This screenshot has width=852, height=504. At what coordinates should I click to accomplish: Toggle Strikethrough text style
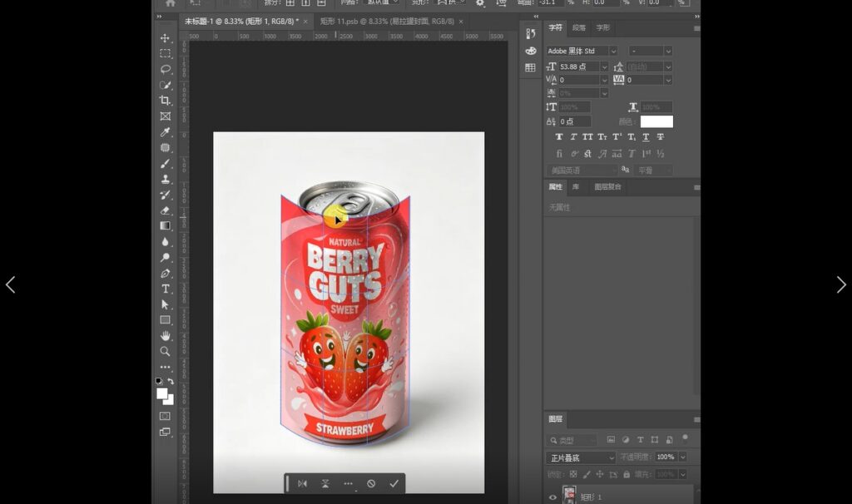(x=660, y=137)
